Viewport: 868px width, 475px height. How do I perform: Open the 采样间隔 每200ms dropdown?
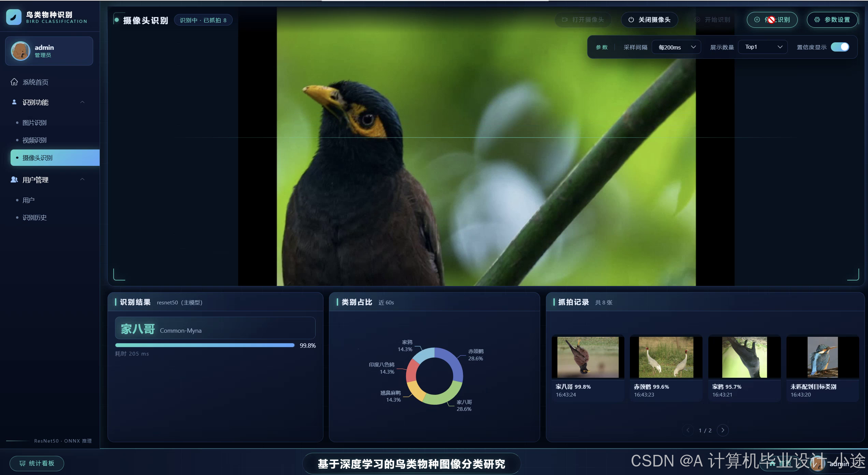[676, 47]
